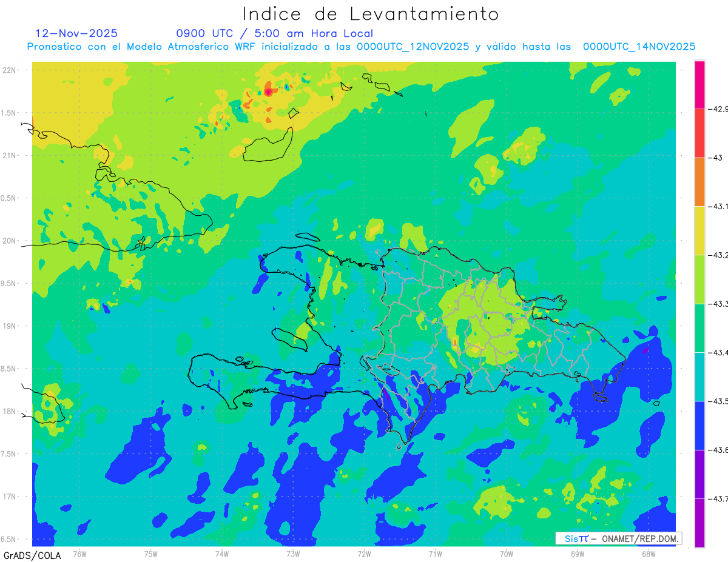
Task: Click the '20N' latitude label
Action: [10, 241]
